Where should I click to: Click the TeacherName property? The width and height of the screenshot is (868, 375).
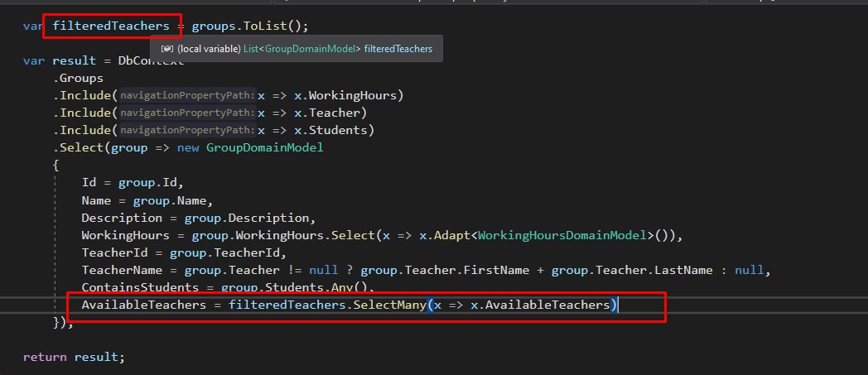coord(122,270)
